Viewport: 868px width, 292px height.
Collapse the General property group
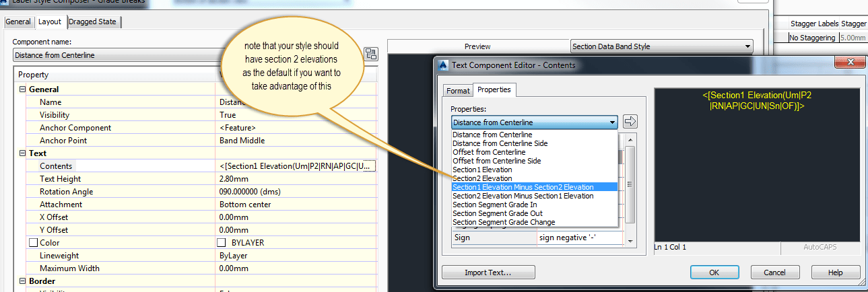pos(22,89)
